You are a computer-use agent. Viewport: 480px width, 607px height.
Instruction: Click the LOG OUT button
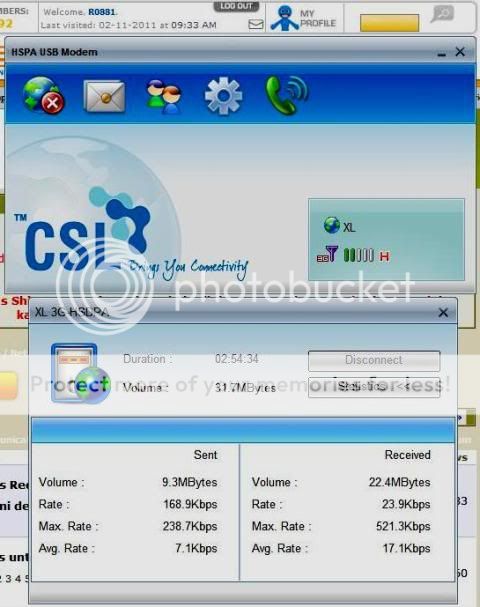click(236, 6)
